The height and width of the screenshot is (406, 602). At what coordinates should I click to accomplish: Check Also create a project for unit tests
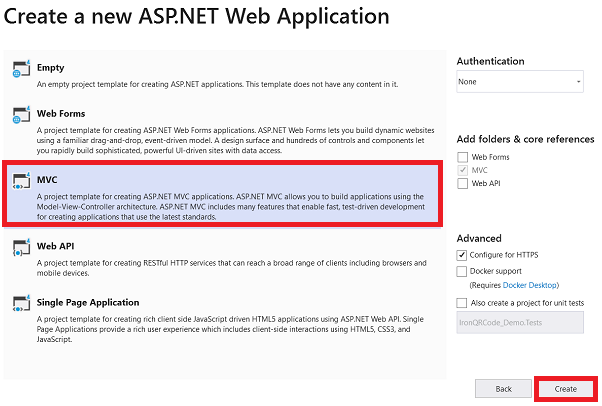(x=461, y=303)
